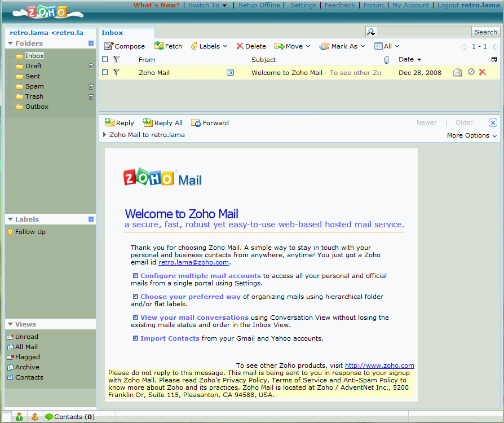Open the Sent folder
The image size is (504, 423).
point(33,76)
